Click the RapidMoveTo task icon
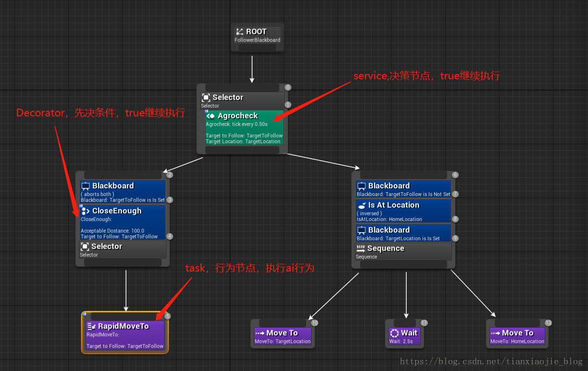This screenshot has height=371, width=588. click(x=91, y=326)
